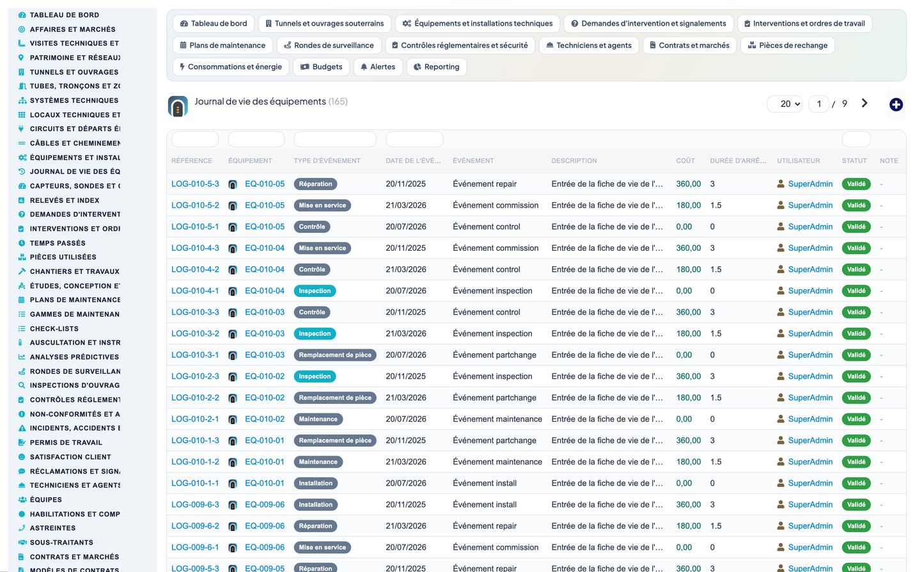The image size is (924, 572).
Task: Open the Statut column filter field
Action: click(x=856, y=139)
